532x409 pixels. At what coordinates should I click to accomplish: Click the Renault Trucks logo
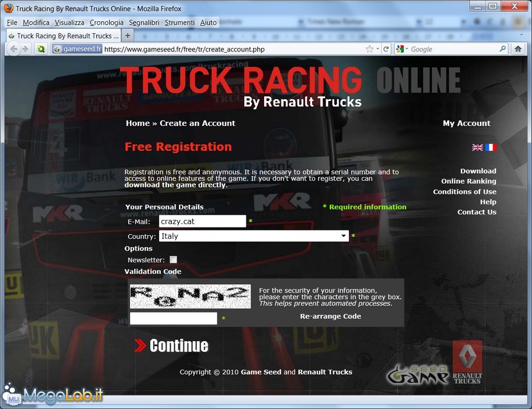467,362
